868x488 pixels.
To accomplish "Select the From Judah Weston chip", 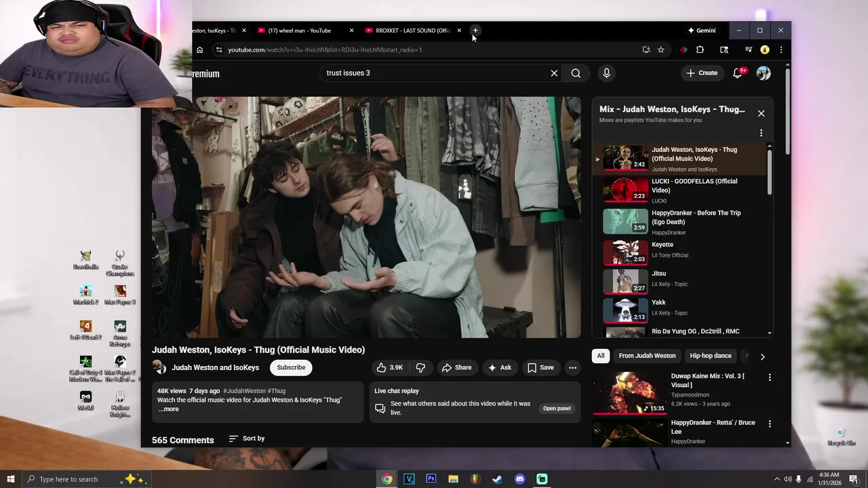I will click(647, 356).
